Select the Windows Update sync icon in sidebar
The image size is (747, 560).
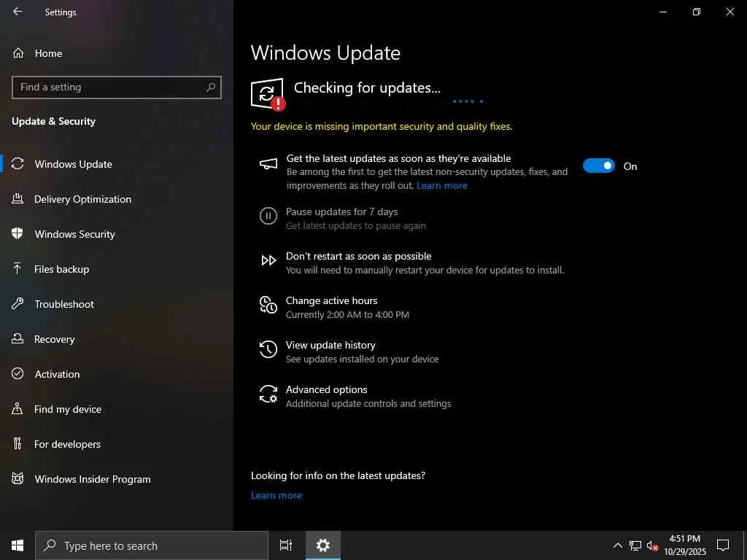(18, 164)
